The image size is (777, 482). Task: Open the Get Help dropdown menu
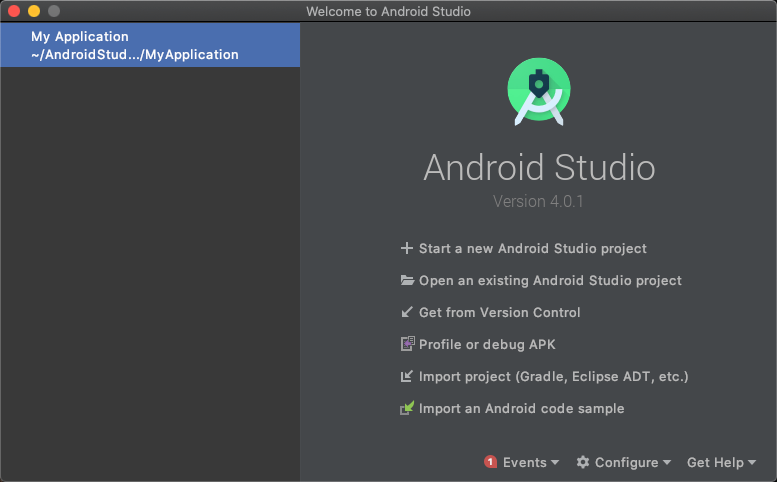721,462
